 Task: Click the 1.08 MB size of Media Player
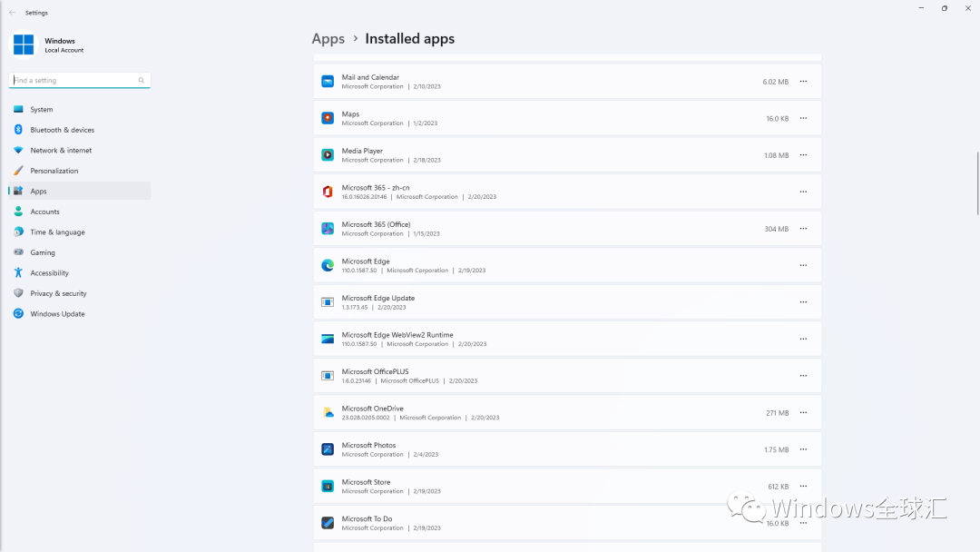coord(776,155)
